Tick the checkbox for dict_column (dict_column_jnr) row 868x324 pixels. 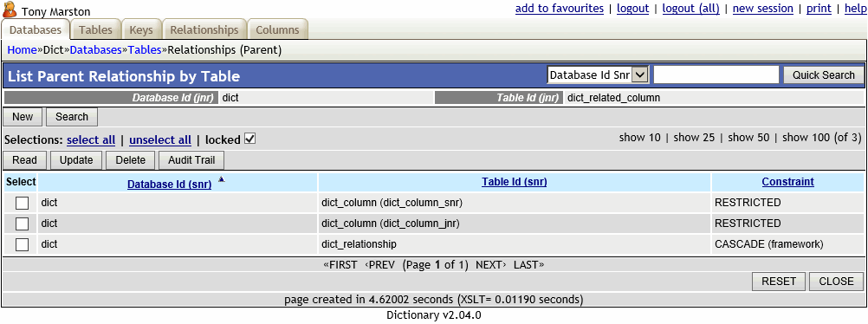[x=22, y=224]
